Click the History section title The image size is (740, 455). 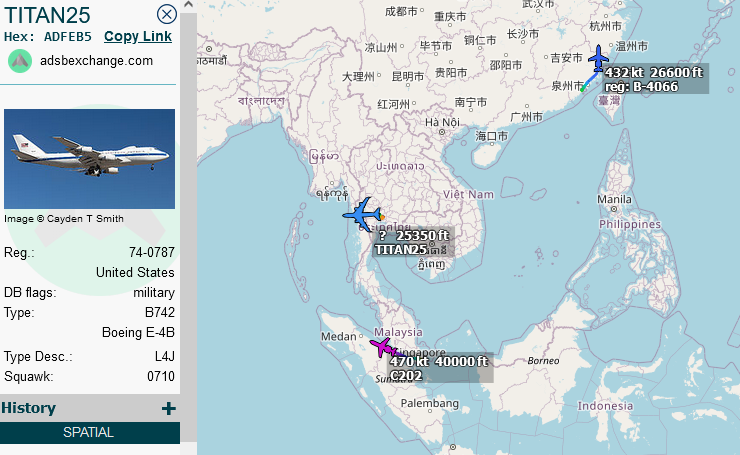28,408
